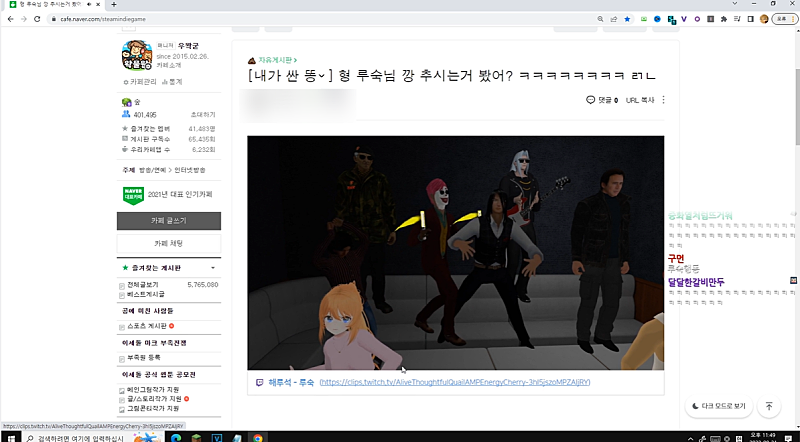Click the members count people icon
The height and width of the screenshot is (442, 800).
tap(126, 114)
